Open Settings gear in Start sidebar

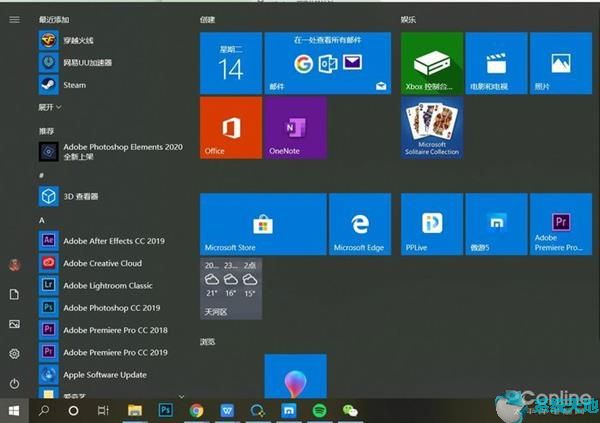click(14, 353)
